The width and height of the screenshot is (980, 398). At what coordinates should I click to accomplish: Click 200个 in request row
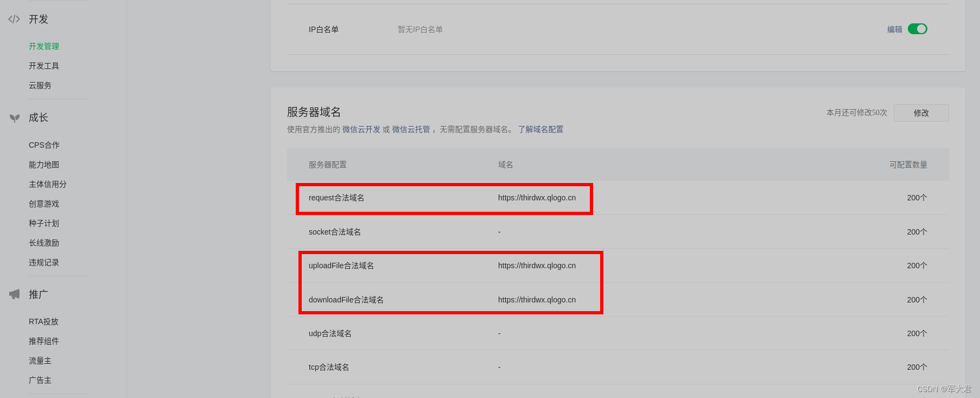tap(917, 198)
